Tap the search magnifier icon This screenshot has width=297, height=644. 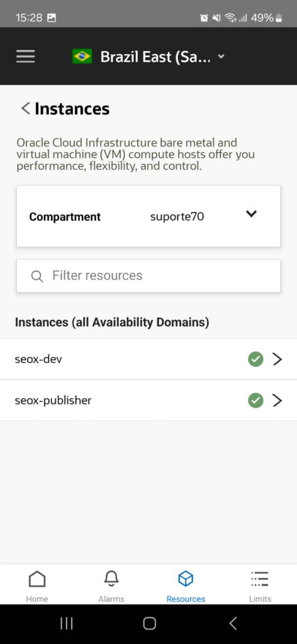(37, 276)
